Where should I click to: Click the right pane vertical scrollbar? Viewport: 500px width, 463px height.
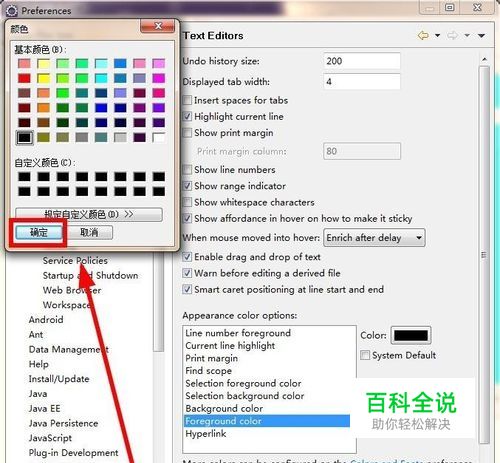(x=484, y=255)
